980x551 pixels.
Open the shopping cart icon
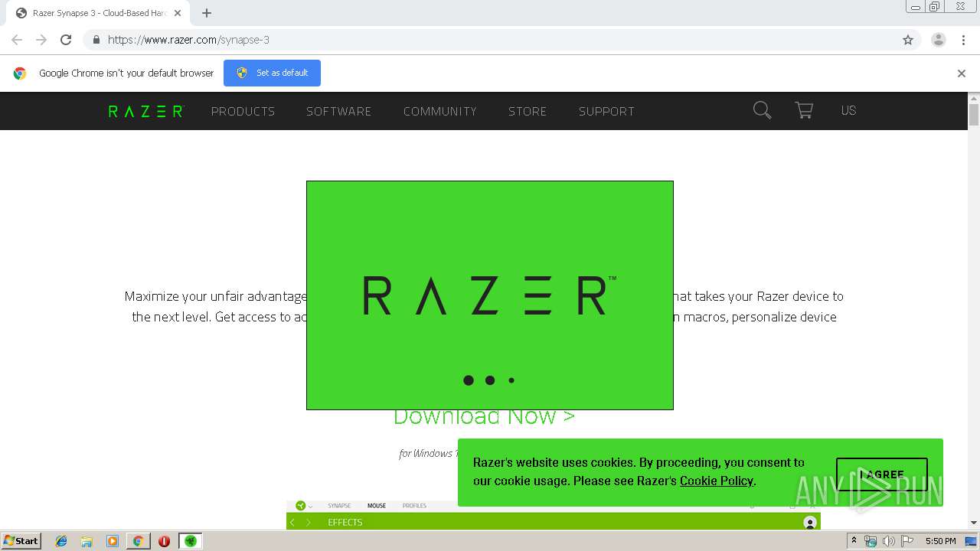click(x=804, y=110)
